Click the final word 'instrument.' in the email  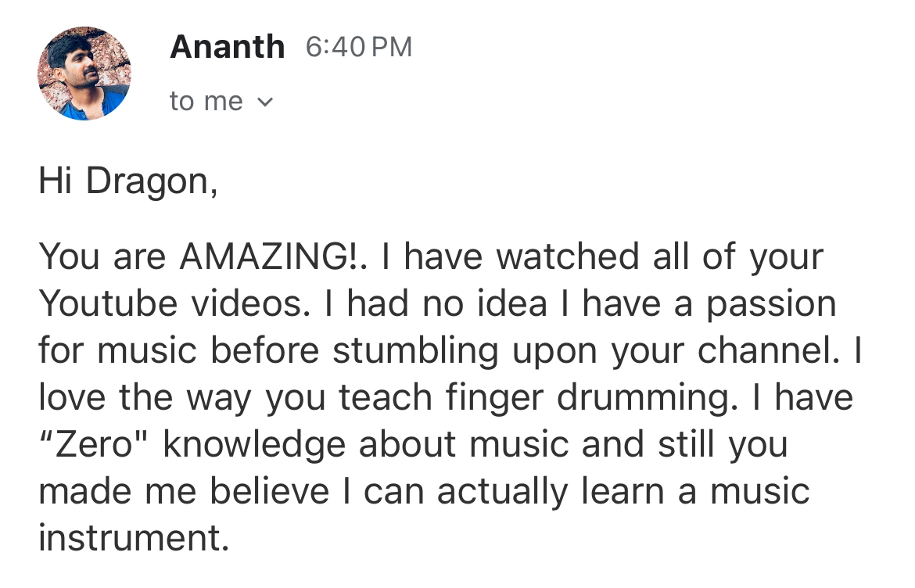coord(134,538)
